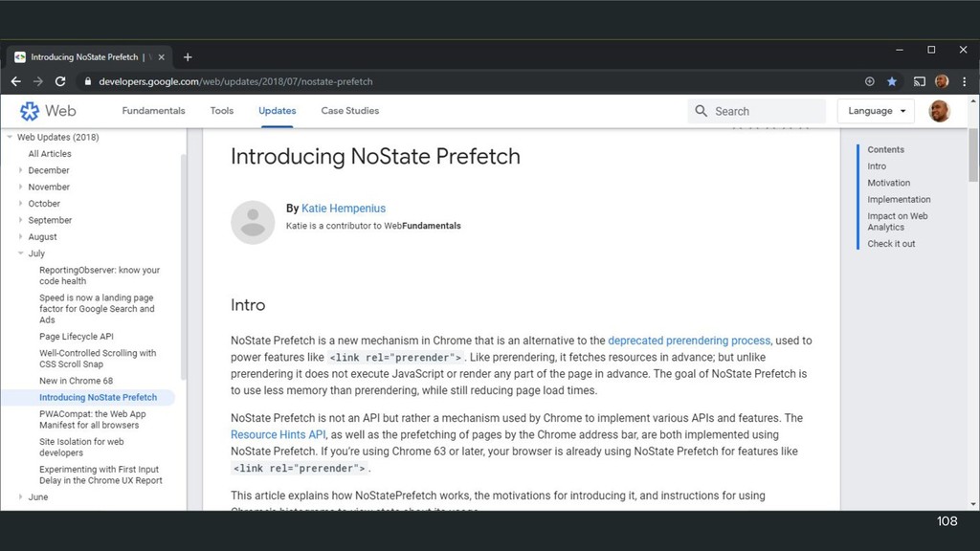Open the Case Studies tab
Screen dimensions: 980x551
(x=350, y=111)
